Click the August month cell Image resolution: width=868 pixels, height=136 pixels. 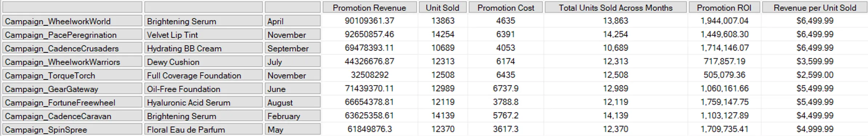(x=293, y=102)
